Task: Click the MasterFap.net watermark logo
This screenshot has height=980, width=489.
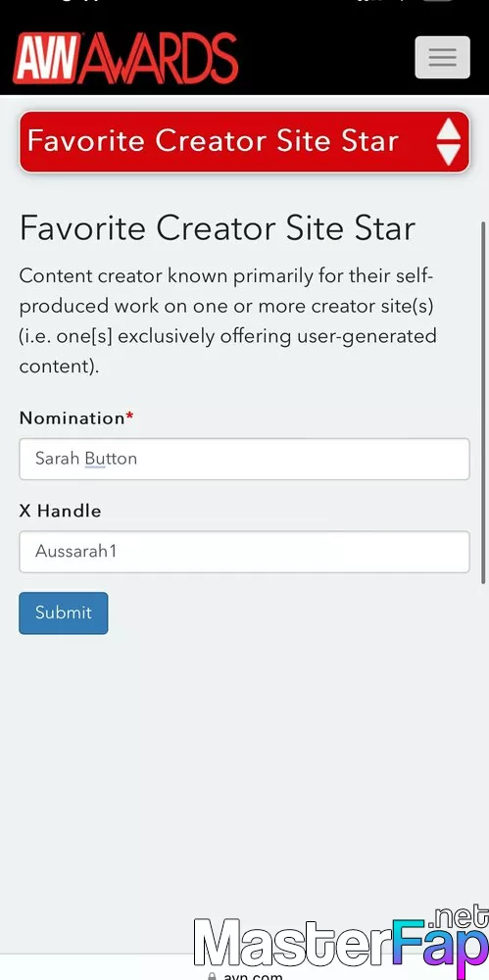Action: click(341, 941)
